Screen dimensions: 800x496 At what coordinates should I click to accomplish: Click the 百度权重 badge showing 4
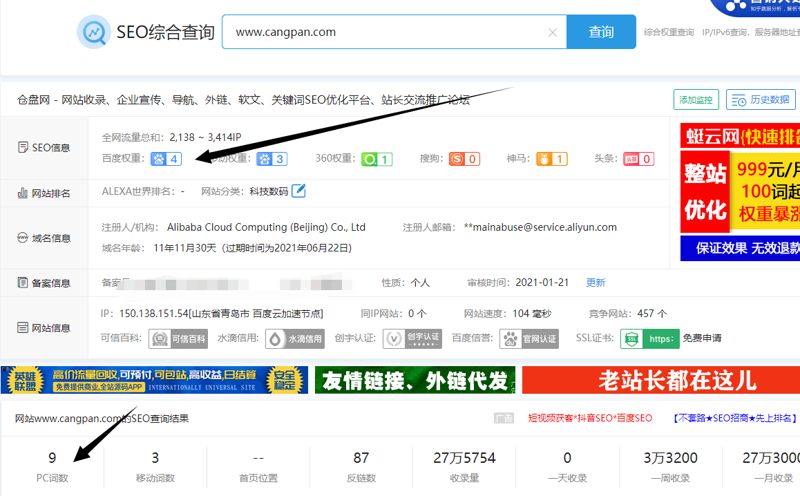(x=166, y=159)
